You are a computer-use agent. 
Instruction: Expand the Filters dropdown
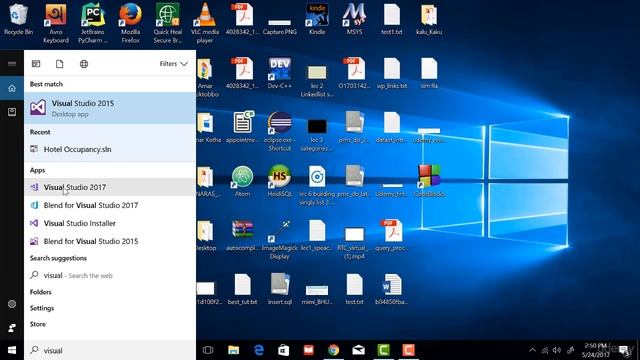tap(173, 64)
